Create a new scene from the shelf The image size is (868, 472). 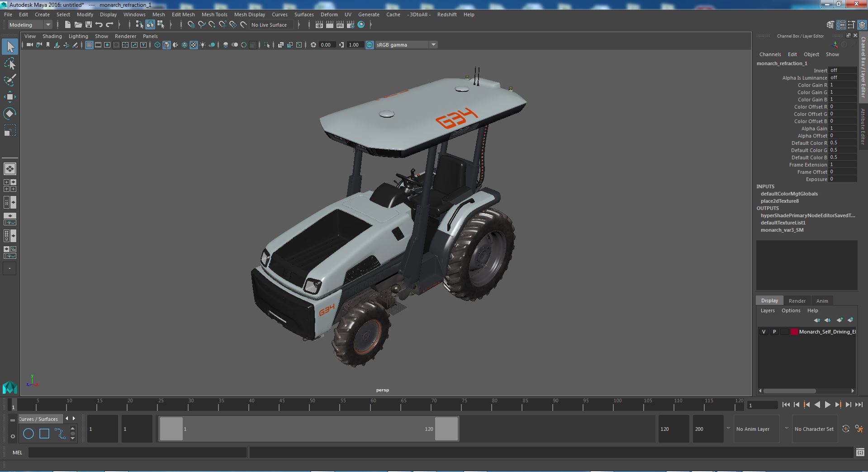coord(67,25)
